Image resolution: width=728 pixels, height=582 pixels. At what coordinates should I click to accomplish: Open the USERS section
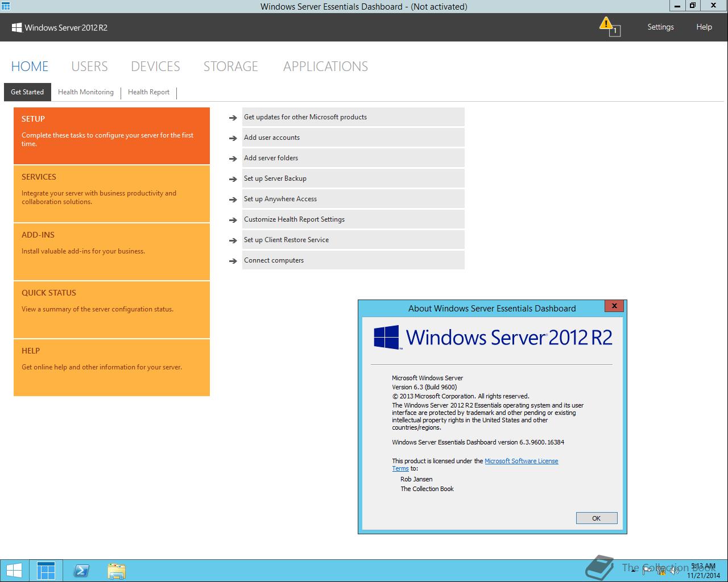[x=89, y=66]
